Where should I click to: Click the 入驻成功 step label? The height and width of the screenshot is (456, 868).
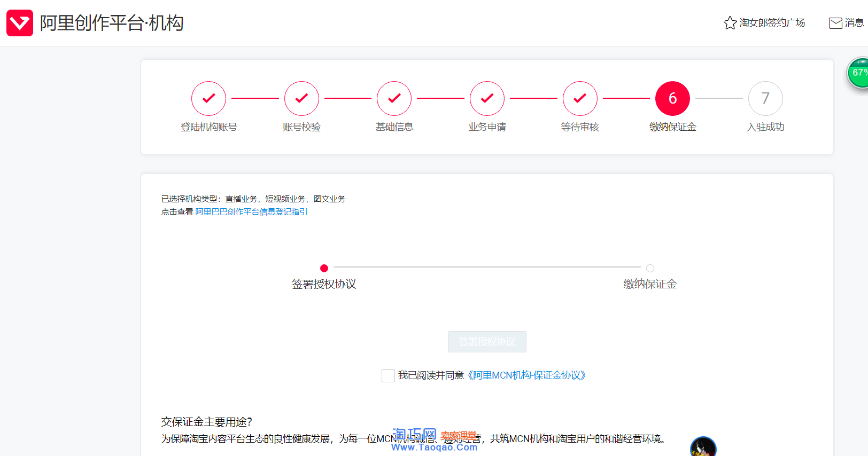[x=765, y=127]
